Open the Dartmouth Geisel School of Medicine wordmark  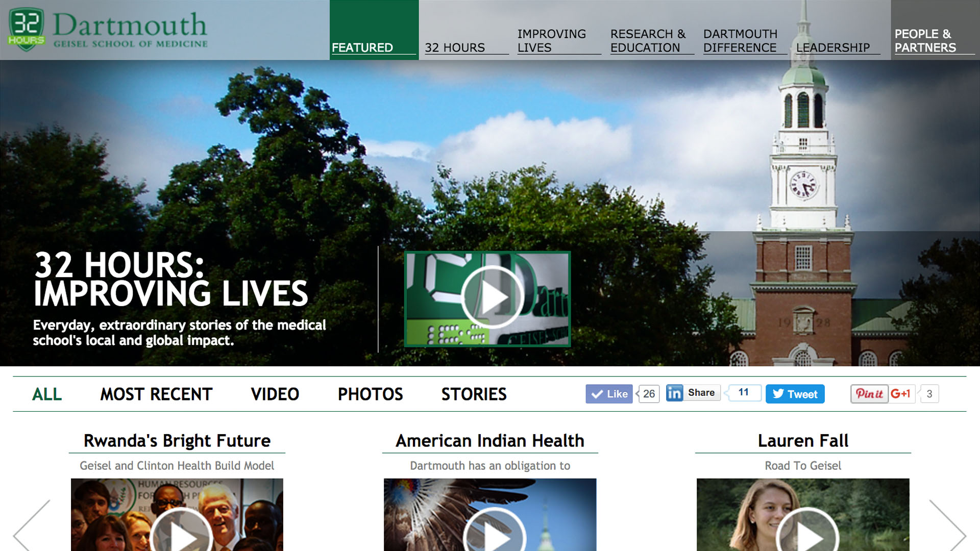(130, 30)
